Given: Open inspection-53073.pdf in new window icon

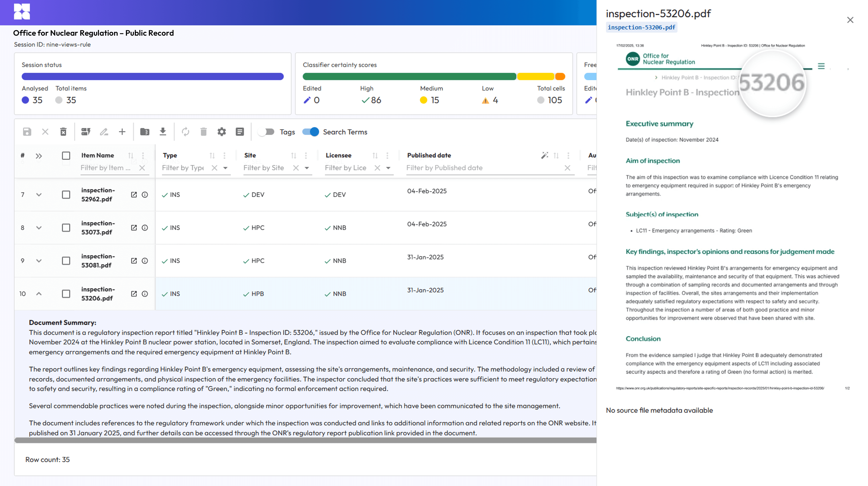Looking at the screenshot, I should click(x=134, y=228).
